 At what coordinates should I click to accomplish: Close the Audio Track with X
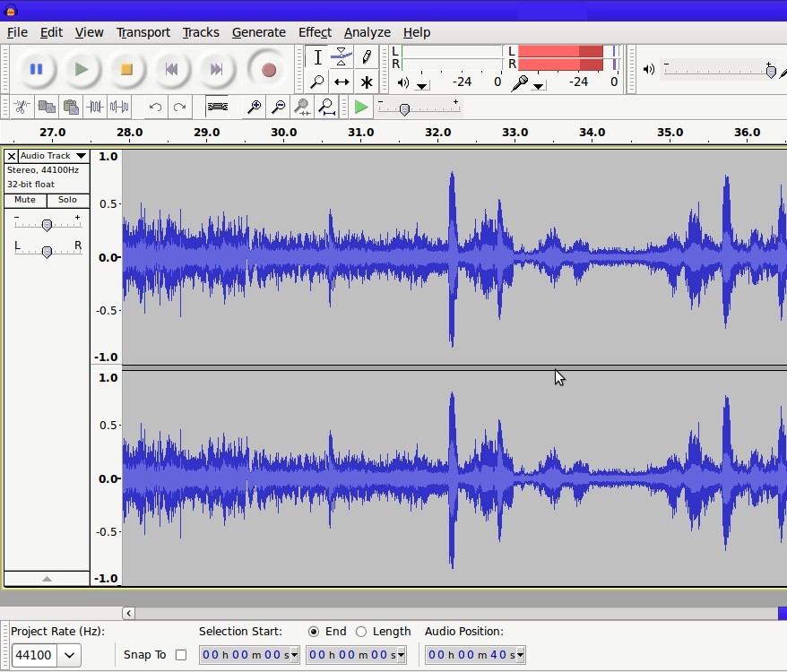pyautogui.click(x=12, y=156)
